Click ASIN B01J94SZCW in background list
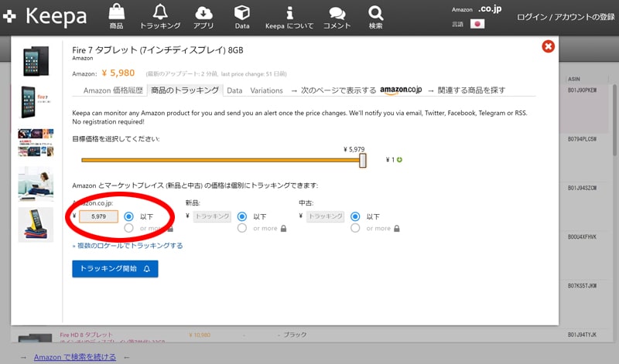The image size is (619, 364). [x=583, y=188]
